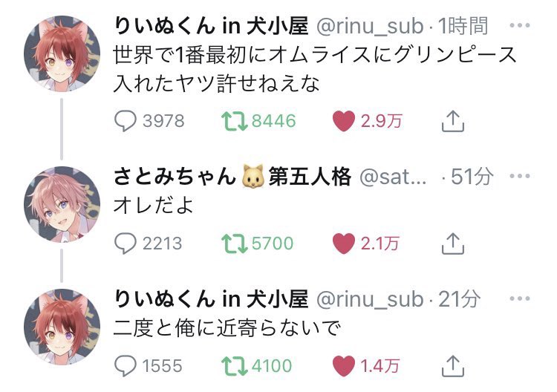Open the tweet text 二度と俺に近寄らないで
The height and width of the screenshot is (392, 557).
coord(227,327)
